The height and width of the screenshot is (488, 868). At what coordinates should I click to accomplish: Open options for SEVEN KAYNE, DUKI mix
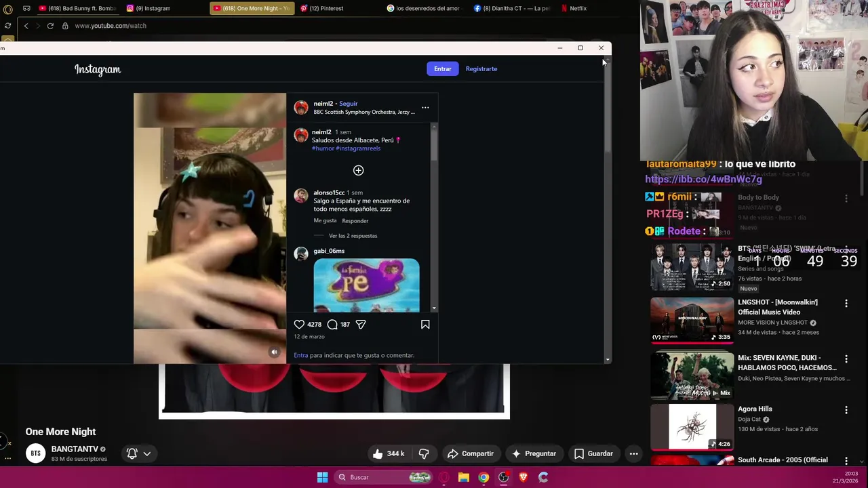point(846,359)
